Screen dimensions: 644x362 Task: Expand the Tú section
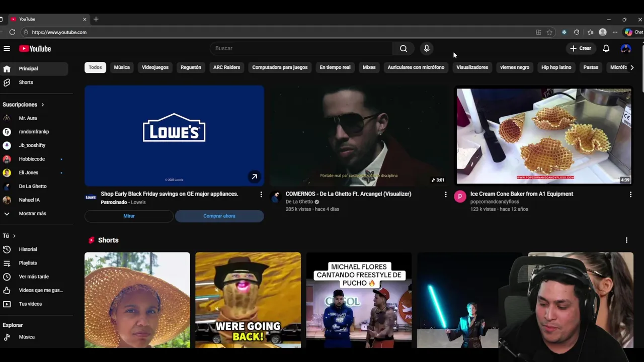coord(9,236)
